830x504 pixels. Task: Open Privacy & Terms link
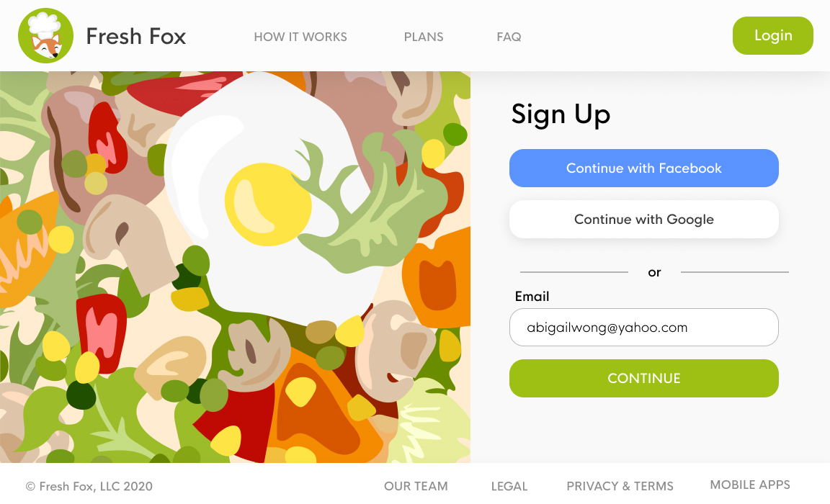[x=620, y=486]
